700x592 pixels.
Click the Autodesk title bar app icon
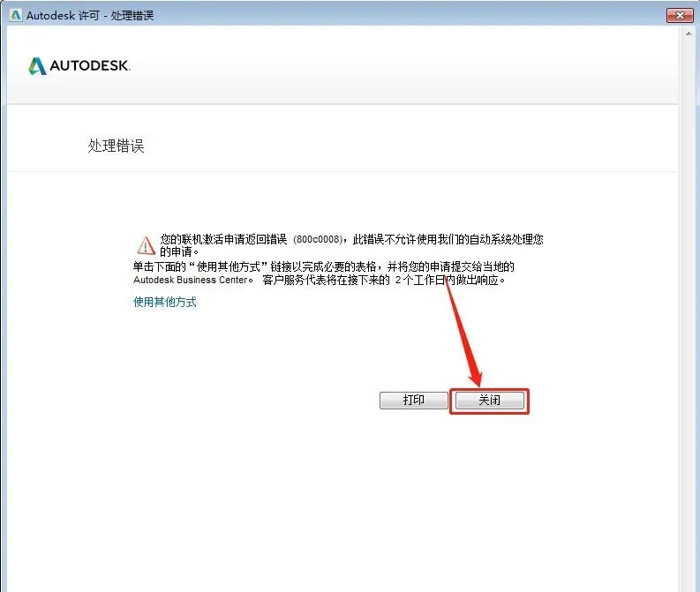[16, 16]
